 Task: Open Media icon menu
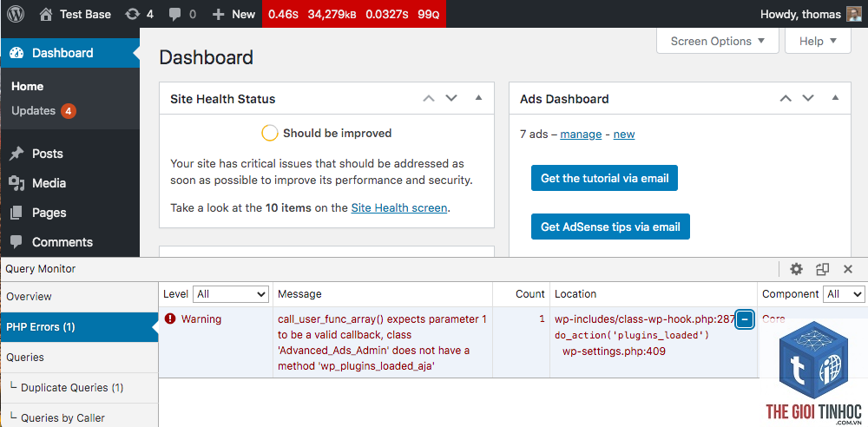(17, 183)
